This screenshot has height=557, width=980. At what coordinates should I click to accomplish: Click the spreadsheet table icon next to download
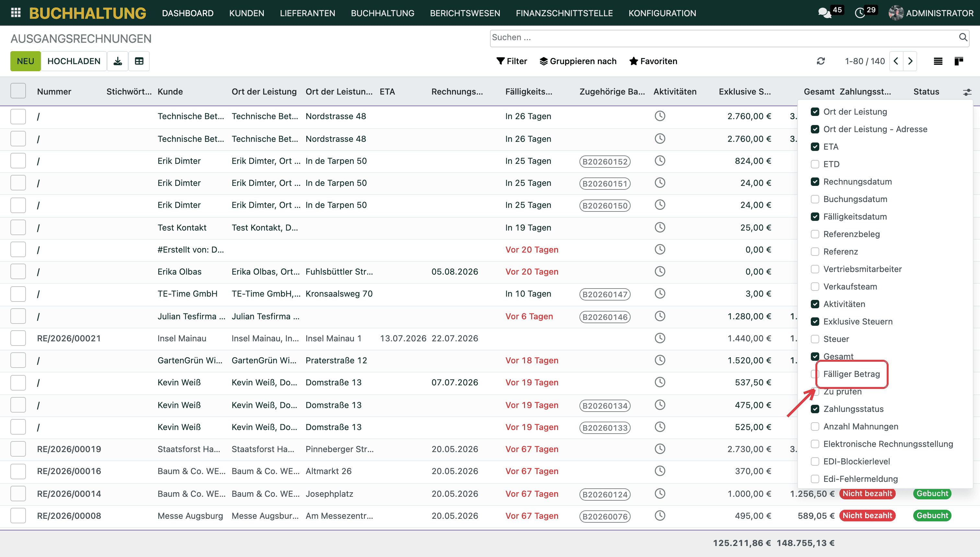point(139,61)
